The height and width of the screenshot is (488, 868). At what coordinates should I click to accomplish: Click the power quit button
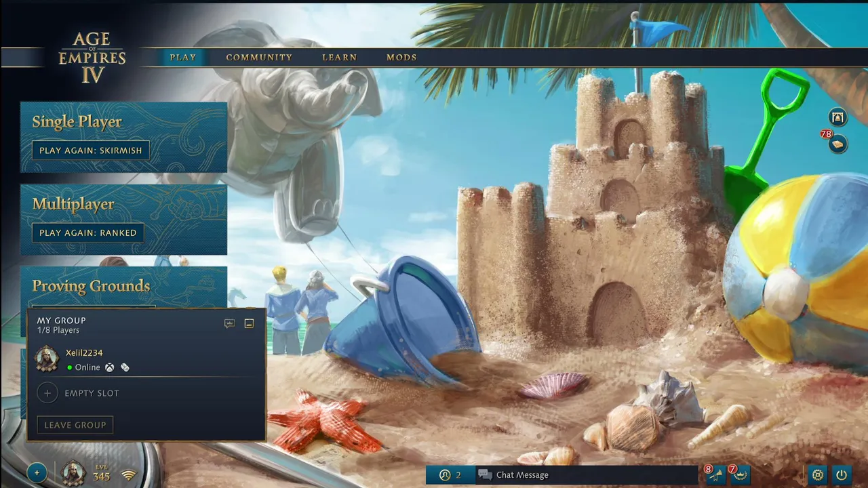842,475
